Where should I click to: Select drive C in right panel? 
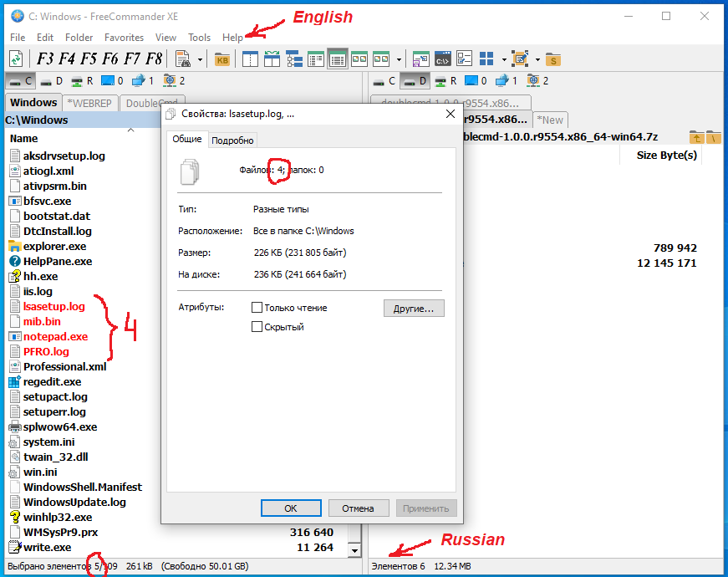(x=384, y=81)
